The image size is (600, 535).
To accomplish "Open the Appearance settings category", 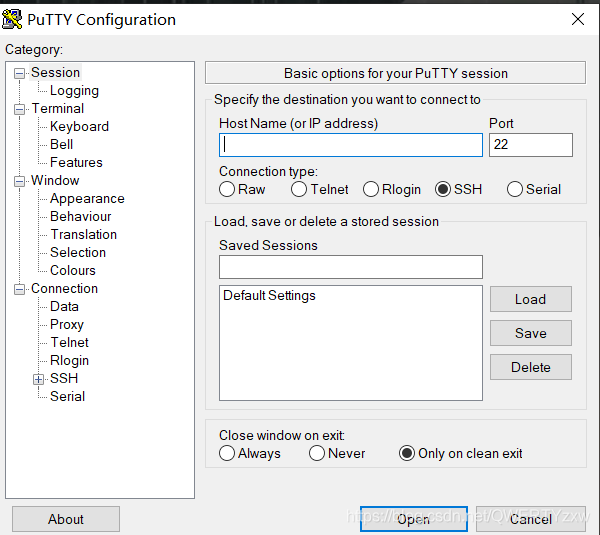I will coord(87,198).
